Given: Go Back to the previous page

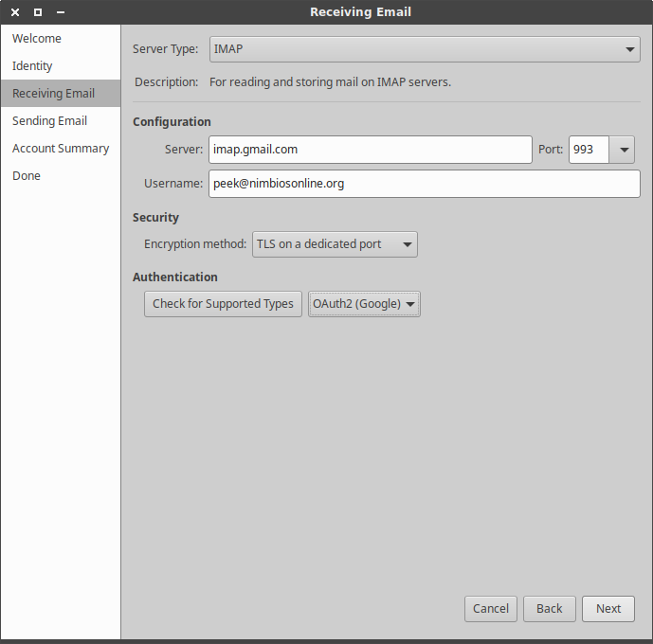Looking at the screenshot, I should pos(549,609).
